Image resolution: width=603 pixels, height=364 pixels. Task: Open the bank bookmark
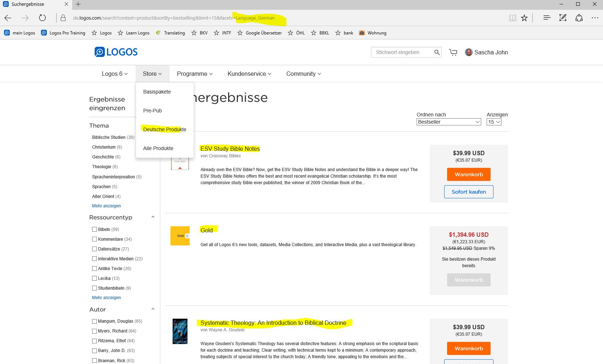pyautogui.click(x=344, y=33)
